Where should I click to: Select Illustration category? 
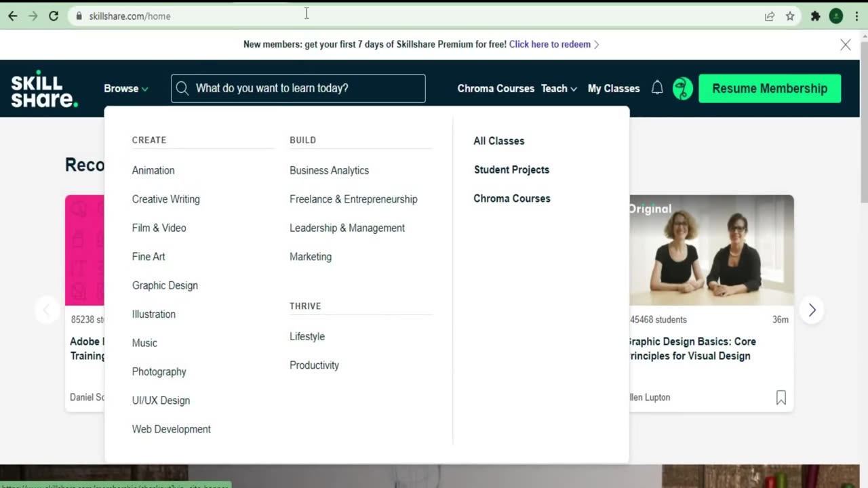click(154, 314)
